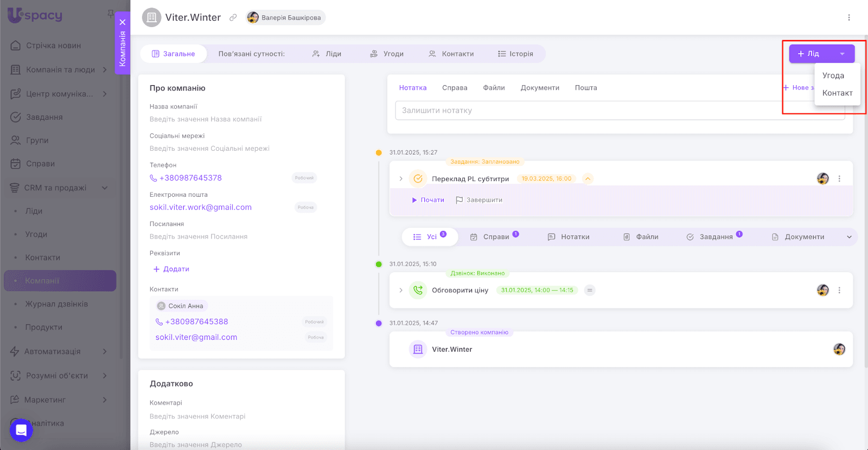Click the green call icon for Обговорити ціну
This screenshot has height=450, width=868.
coord(418,290)
